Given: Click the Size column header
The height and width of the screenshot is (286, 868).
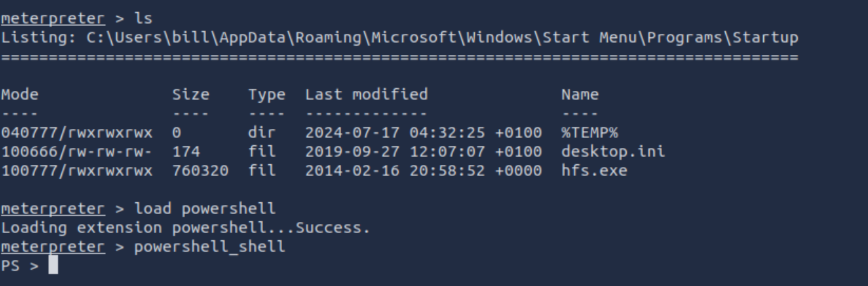Looking at the screenshot, I should pos(191,94).
